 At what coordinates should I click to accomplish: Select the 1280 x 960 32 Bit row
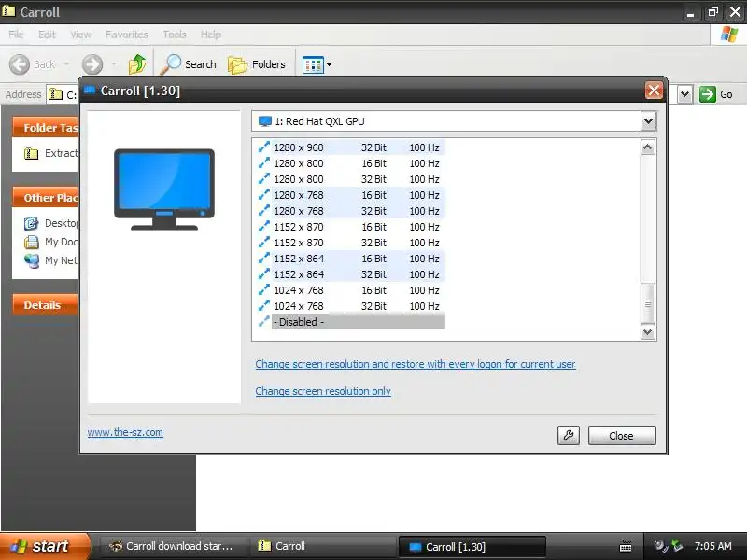(x=351, y=147)
